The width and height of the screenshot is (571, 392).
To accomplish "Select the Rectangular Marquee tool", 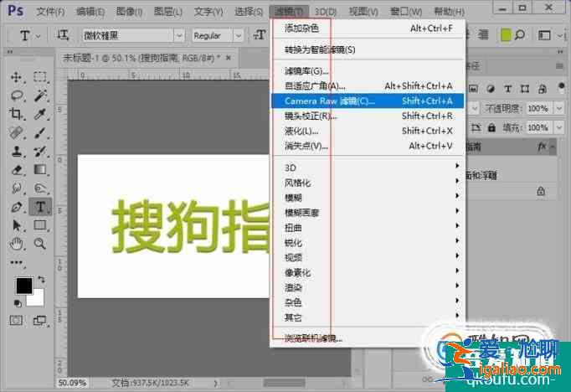I will [40, 76].
